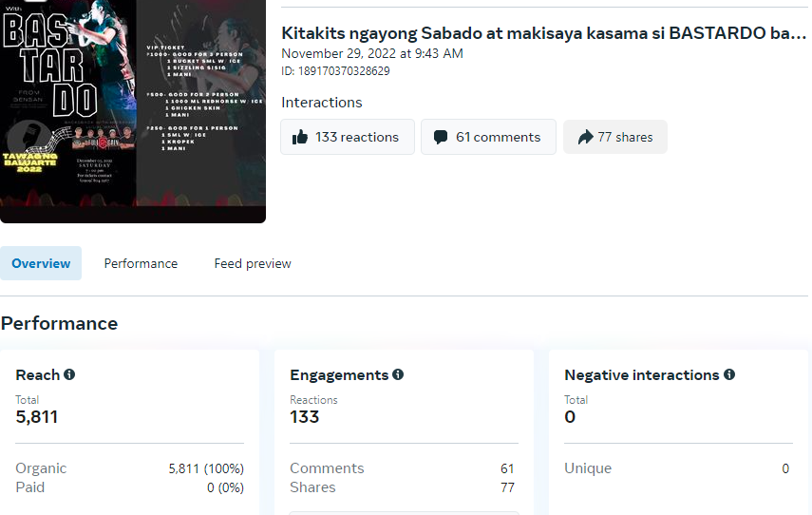
Task: Click the comment bubble icon
Action: point(441,137)
